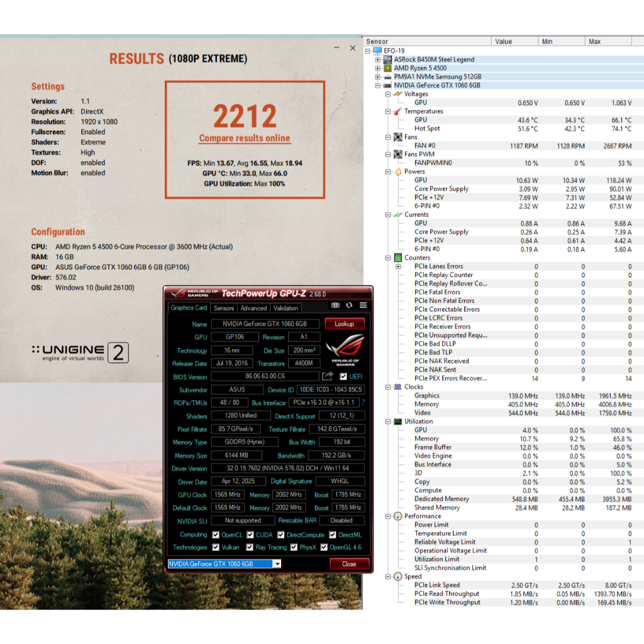
Task: Click the flame icon beside Powers
Action: 397,172
